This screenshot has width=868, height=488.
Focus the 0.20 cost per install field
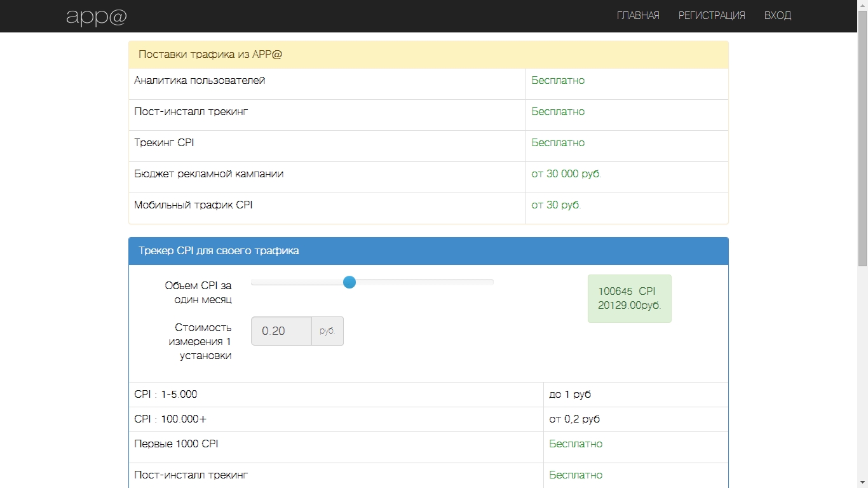(x=281, y=331)
